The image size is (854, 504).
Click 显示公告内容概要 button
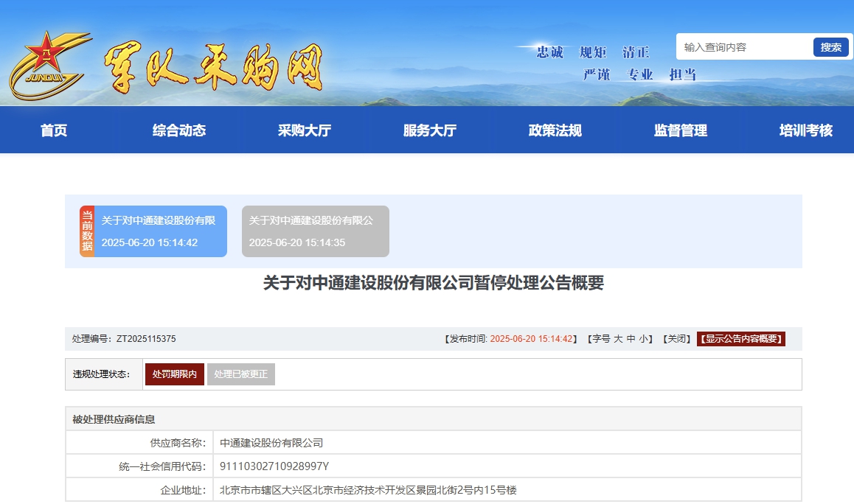pos(740,338)
